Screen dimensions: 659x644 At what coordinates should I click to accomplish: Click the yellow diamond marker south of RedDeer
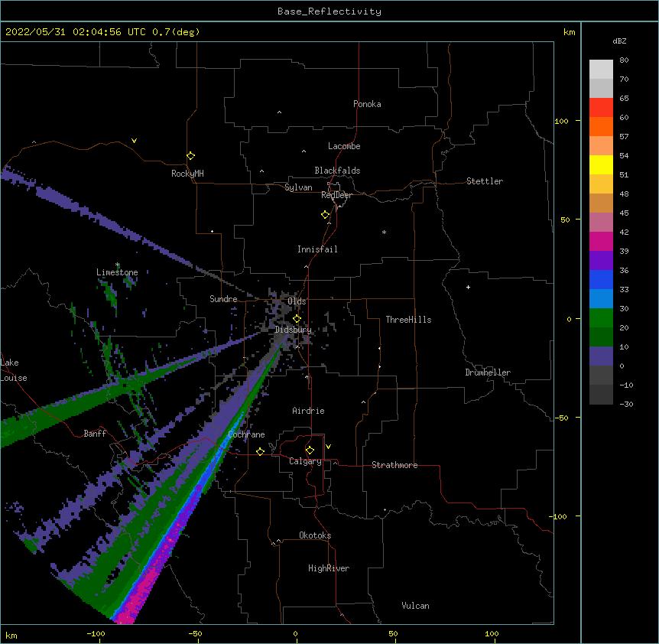326,215
